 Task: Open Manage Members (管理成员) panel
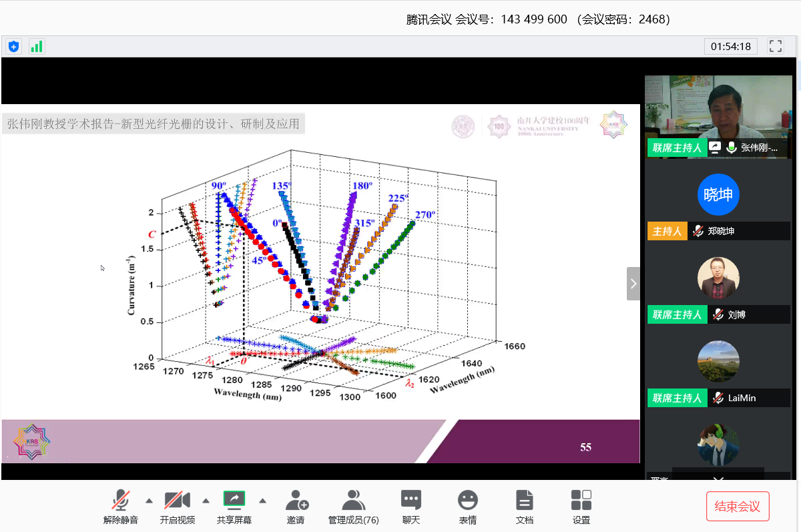pyautogui.click(x=353, y=507)
